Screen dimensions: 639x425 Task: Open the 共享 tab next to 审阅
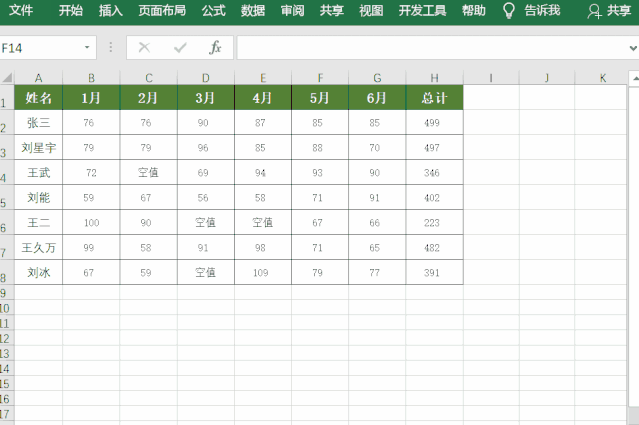[x=332, y=10]
